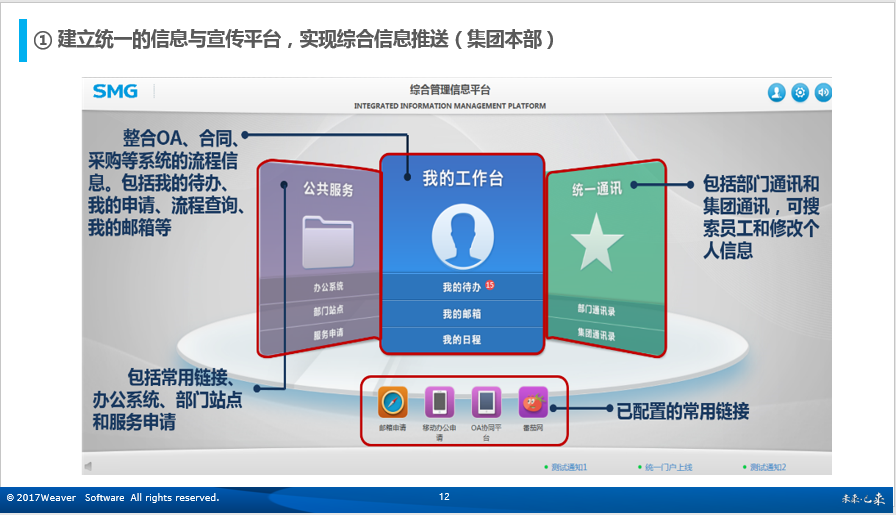Click the speaker sound icon in header
This screenshot has height=515, width=896.
click(823, 93)
